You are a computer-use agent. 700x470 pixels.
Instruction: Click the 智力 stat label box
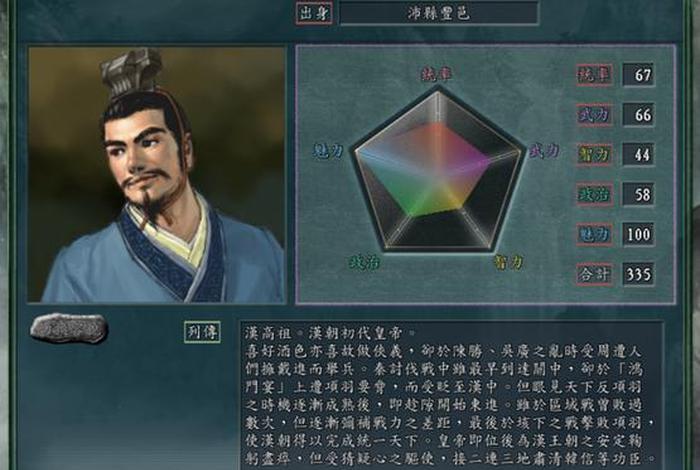[594, 154]
